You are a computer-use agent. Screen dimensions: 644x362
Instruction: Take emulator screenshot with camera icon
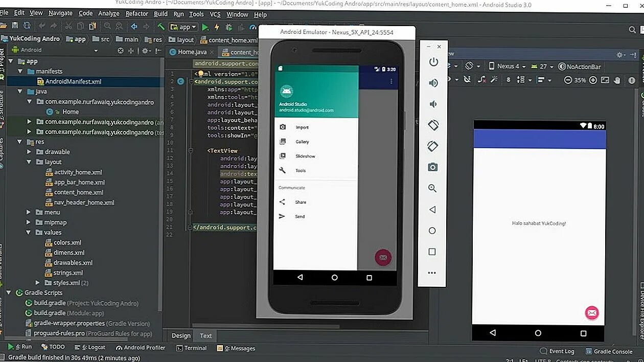click(433, 167)
